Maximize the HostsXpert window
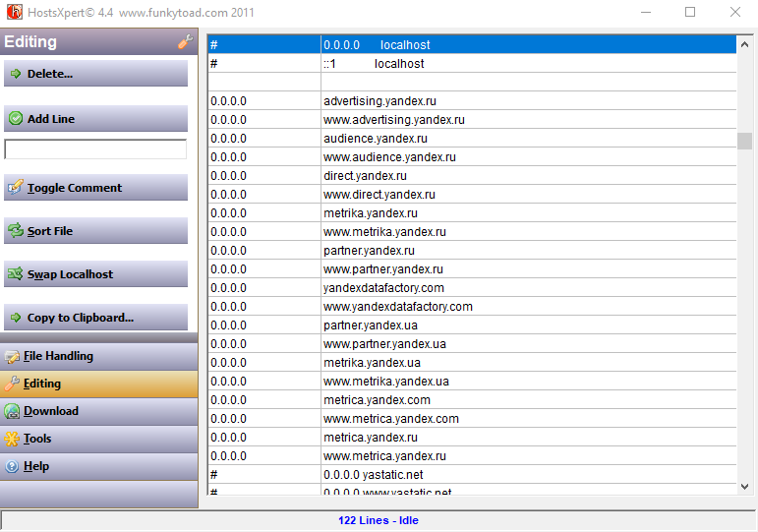Image resolution: width=758 pixels, height=532 pixels. [x=690, y=12]
